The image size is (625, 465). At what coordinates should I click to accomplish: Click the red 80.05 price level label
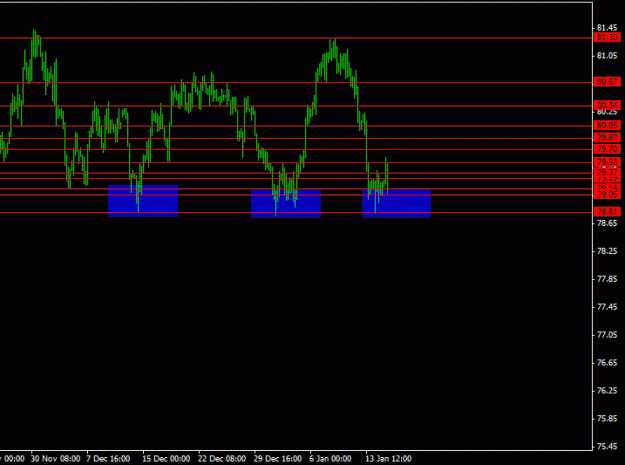tap(607, 125)
